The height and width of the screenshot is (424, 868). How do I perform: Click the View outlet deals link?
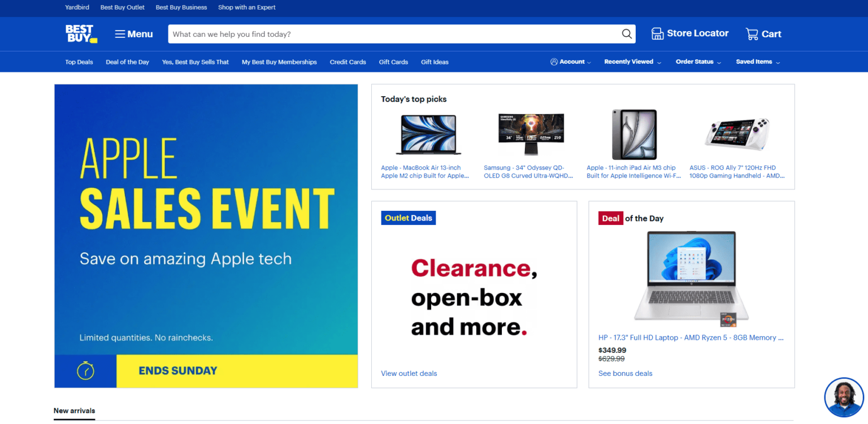(x=409, y=374)
